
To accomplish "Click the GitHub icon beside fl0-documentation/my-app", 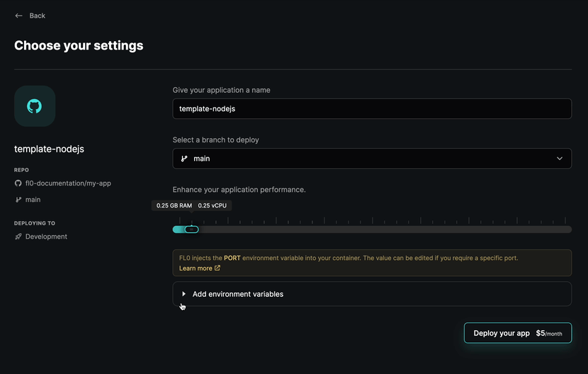I will [18, 183].
